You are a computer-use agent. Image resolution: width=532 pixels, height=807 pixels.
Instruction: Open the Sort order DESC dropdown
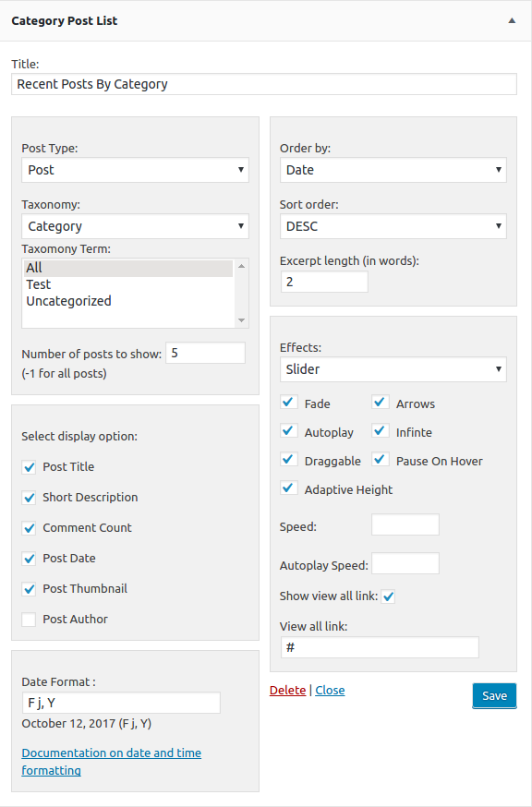[x=393, y=226]
